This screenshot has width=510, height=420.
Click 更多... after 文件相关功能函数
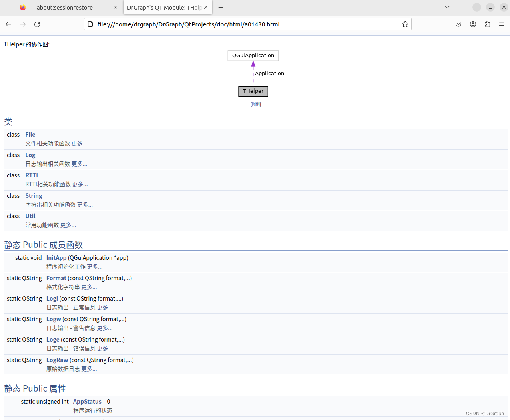tap(79, 143)
